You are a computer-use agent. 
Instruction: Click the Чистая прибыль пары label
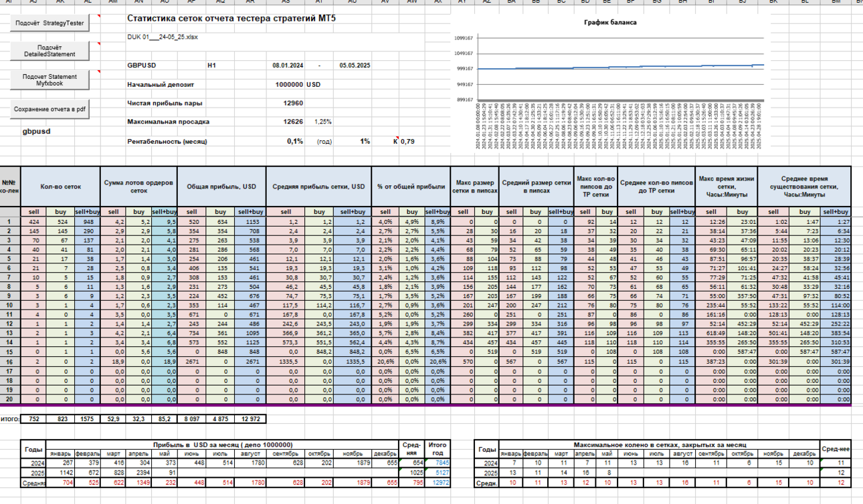coord(165,104)
